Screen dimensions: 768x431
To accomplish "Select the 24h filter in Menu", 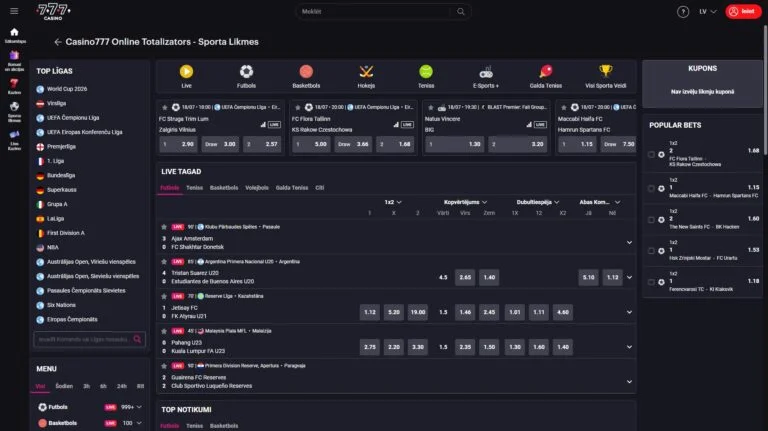I will pos(121,385).
